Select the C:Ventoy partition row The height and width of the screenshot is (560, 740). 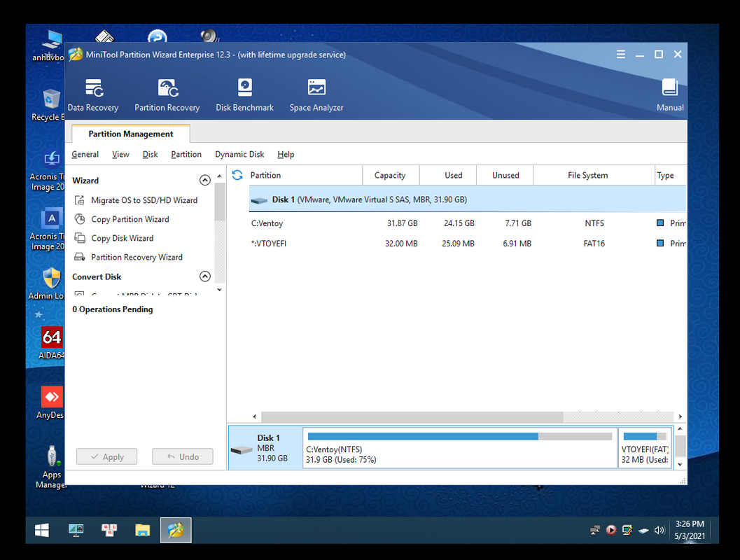tap(467, 223)
